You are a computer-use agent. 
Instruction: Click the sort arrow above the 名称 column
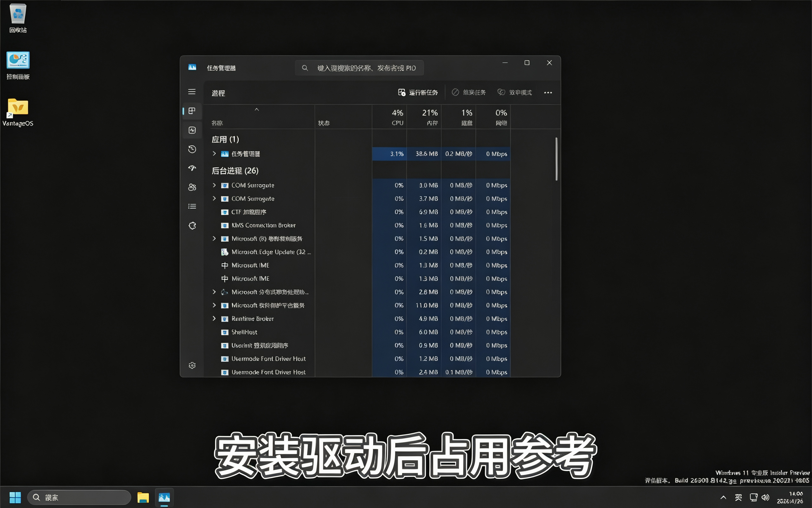257,110
